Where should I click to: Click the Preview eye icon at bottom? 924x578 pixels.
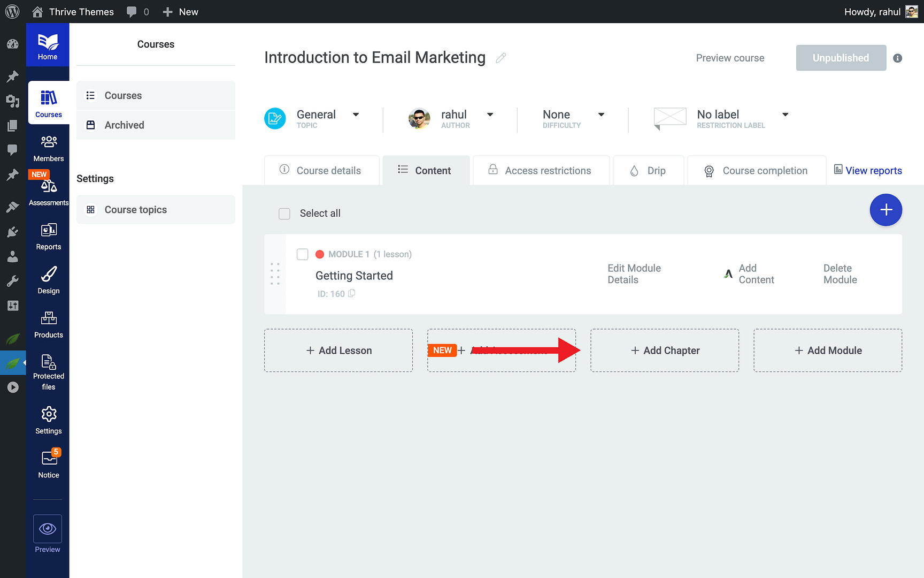point(47,529)
